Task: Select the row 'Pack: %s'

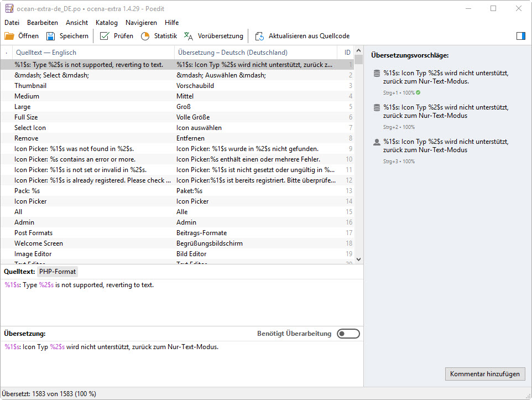Action: (177, 191)
